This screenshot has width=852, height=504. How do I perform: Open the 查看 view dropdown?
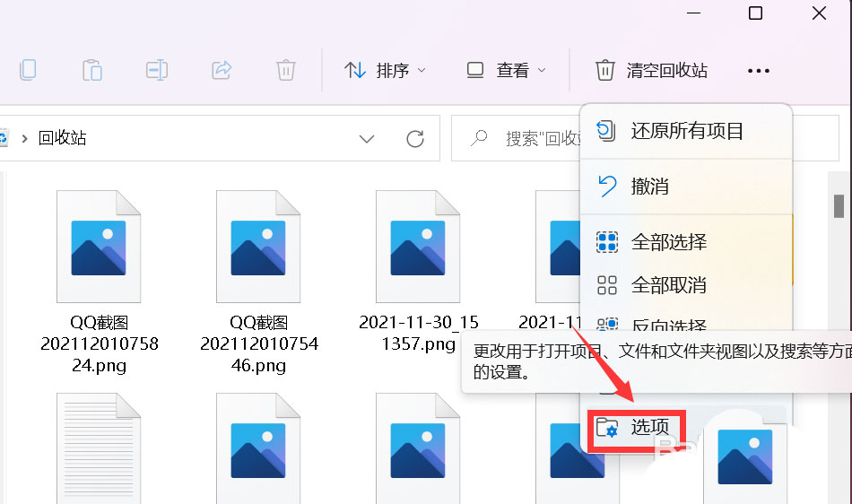[x=506, y=70]
